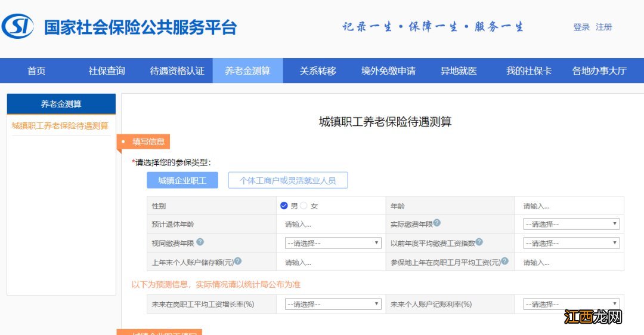This screenshot has width=644, height=335.
Task: Open help icon for 视同缴费年限
Action: click(200, 242)
